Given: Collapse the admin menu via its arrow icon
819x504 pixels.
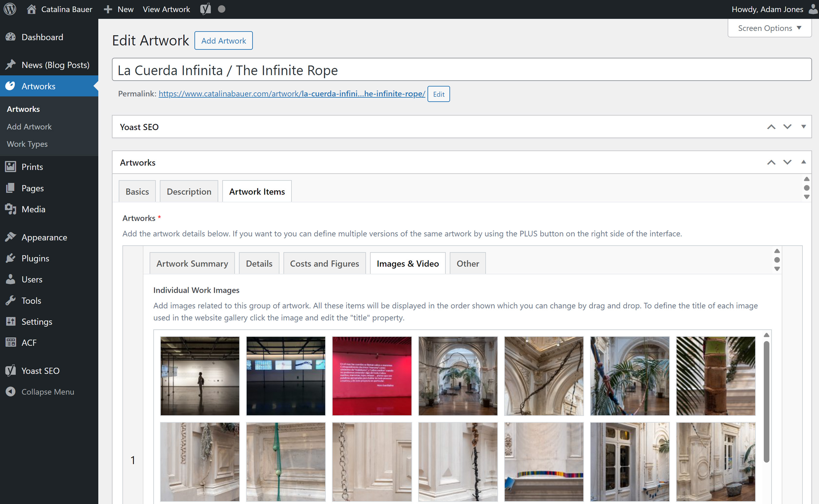Looking at the screenshot, I should pyautogui.click(x=11, y=392).
